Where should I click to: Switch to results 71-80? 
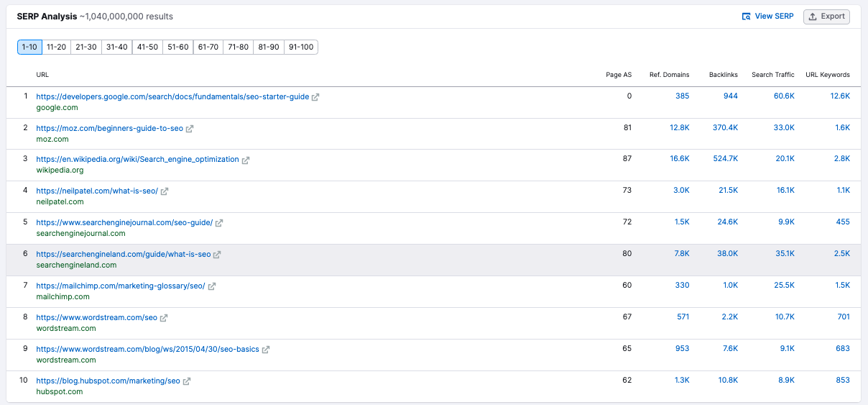[238, 47]
